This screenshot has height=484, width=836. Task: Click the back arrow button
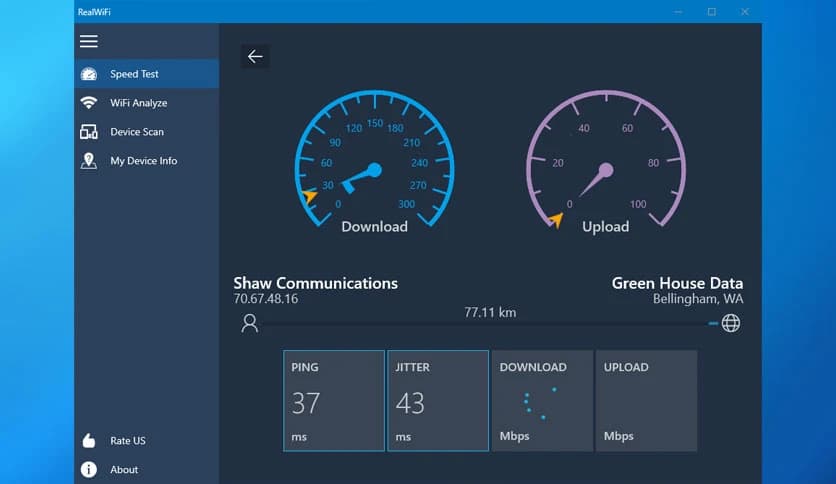tap(255, 56)
